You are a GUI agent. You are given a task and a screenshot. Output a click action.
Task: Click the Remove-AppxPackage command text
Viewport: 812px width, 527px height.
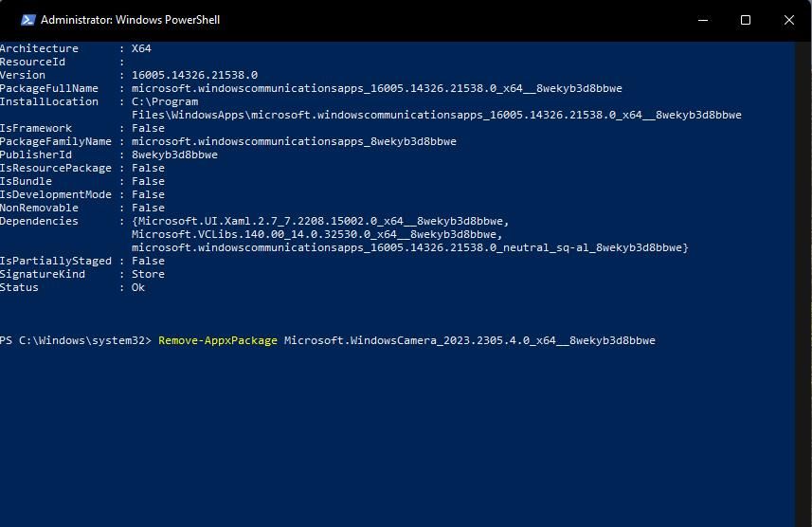point(218,340)
